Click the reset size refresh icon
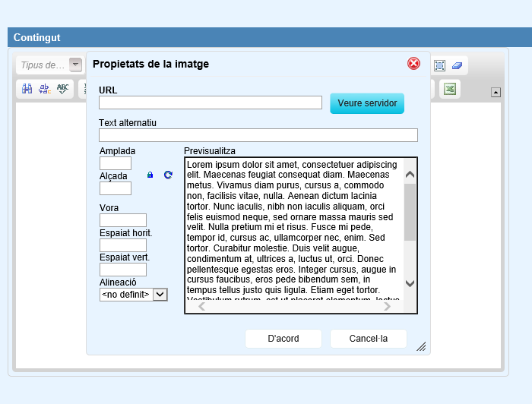 point(168,175)
